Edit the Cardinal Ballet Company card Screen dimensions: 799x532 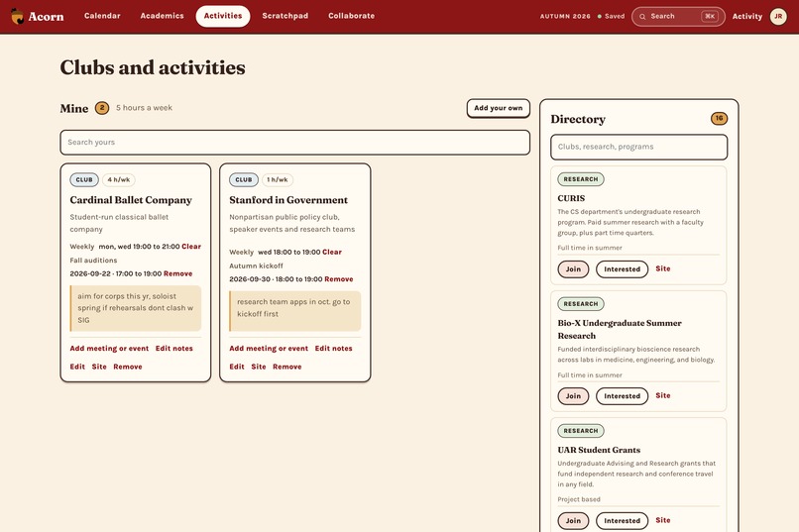pyautogui.click(x=77, y=367)
